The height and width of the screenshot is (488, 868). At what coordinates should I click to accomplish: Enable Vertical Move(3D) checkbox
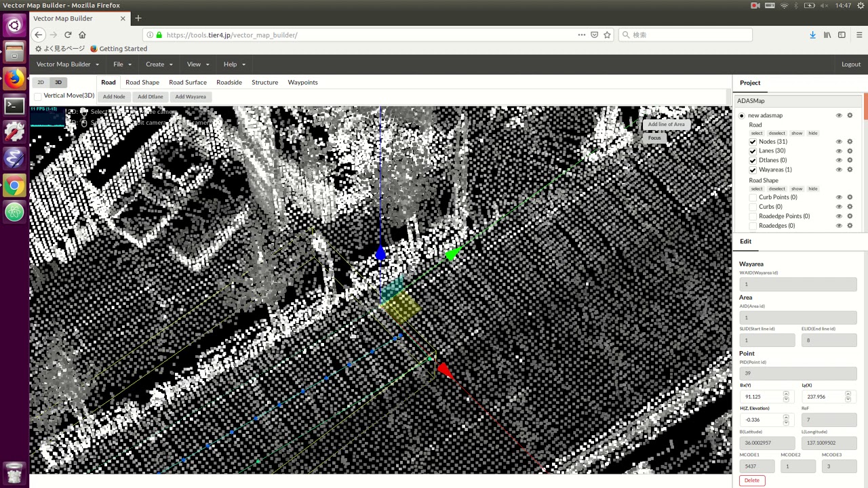pos(38,96)
